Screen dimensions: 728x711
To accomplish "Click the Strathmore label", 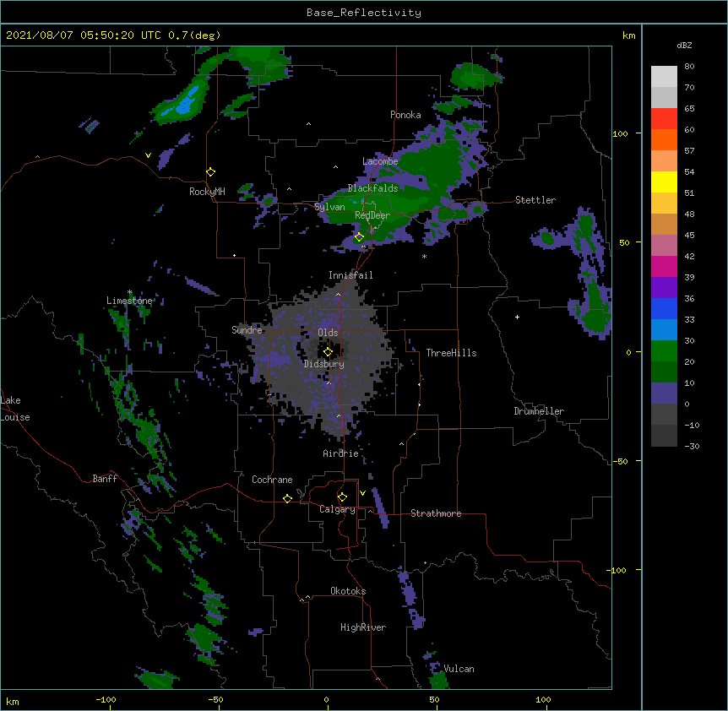I will (436, 513).
